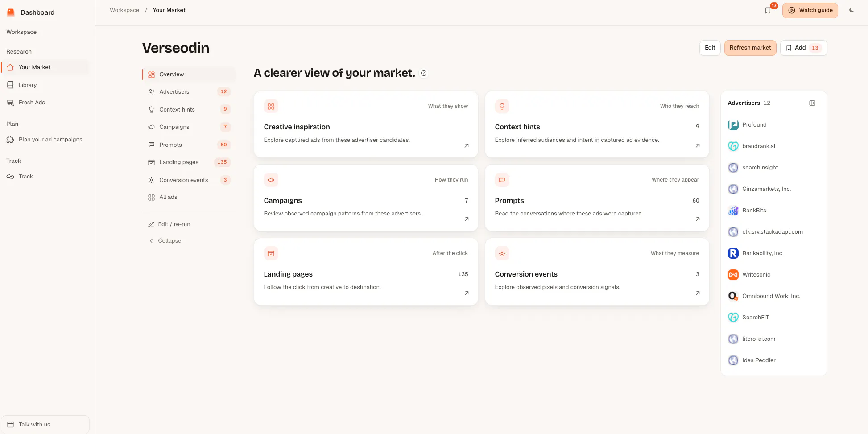
Task: Click the Watch guide button
Action: 810,10
